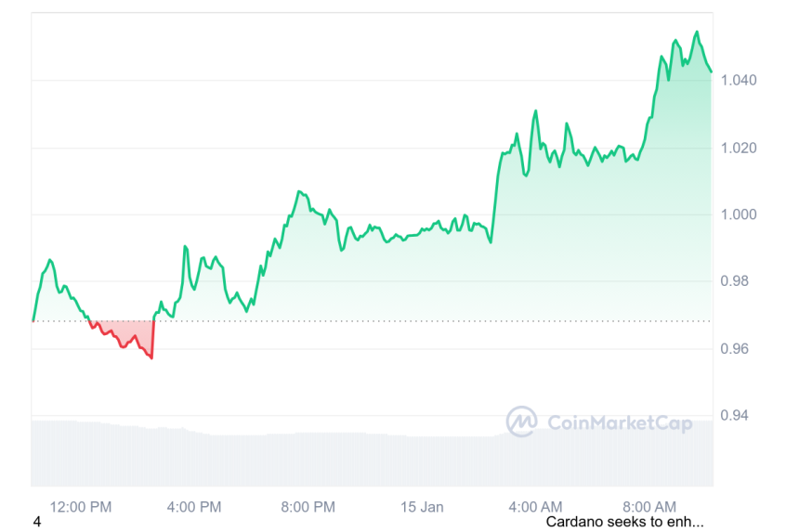Click the CoinMarketCap logo icon
The height and width of the screenshot is (532, 799).
522,422
